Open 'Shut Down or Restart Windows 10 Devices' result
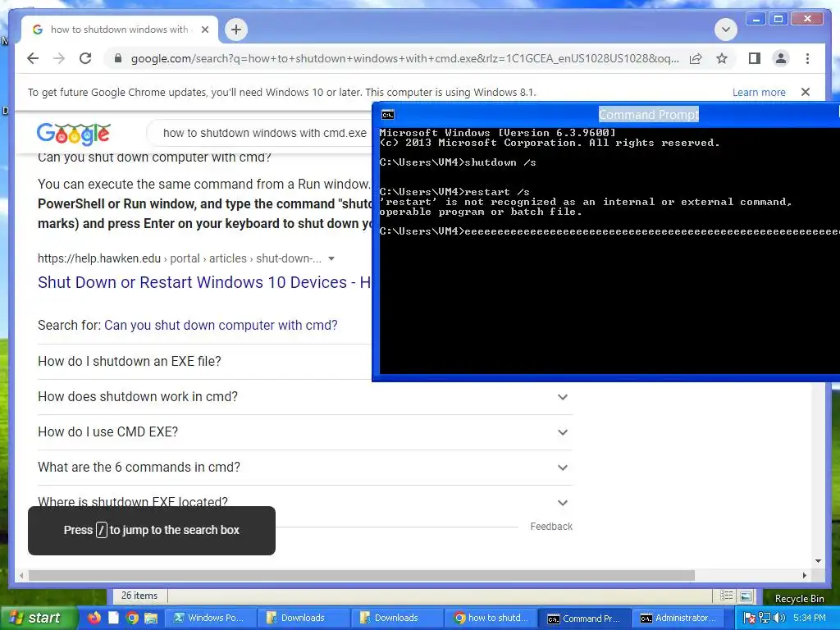The width and height of the screenshot is (840, 630). pos(204,282)
